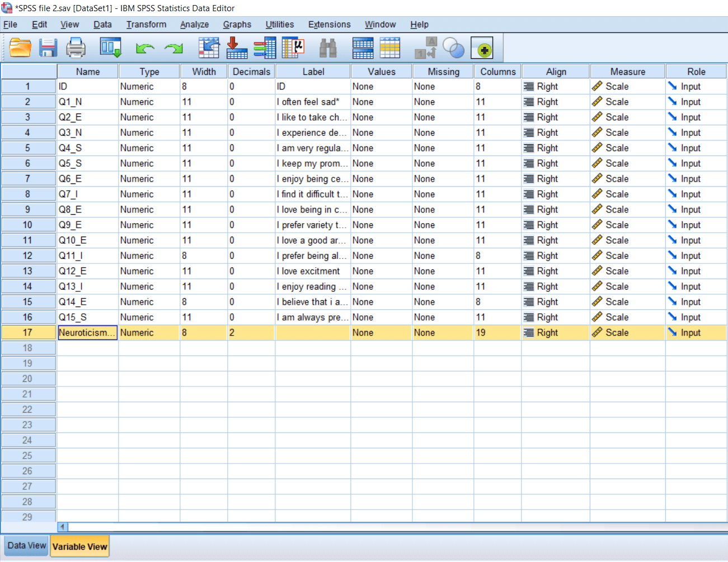Save the file with the floppy disk icon
728x562 pixels.
(x=48, y=48)
